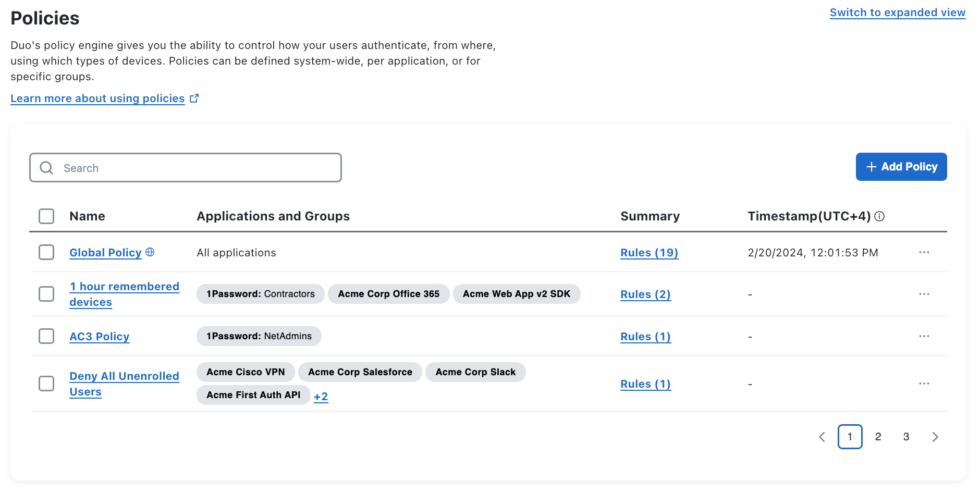Image resolution: width=980 pixels, height=494 pixels.
Task: Click the Add Policy button
Action: (x=901, y=167)
